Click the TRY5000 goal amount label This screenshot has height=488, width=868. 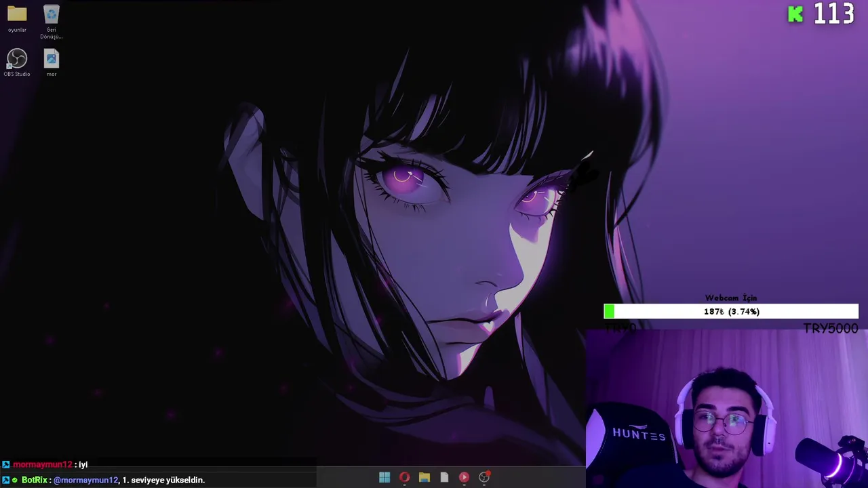point(831,328)
